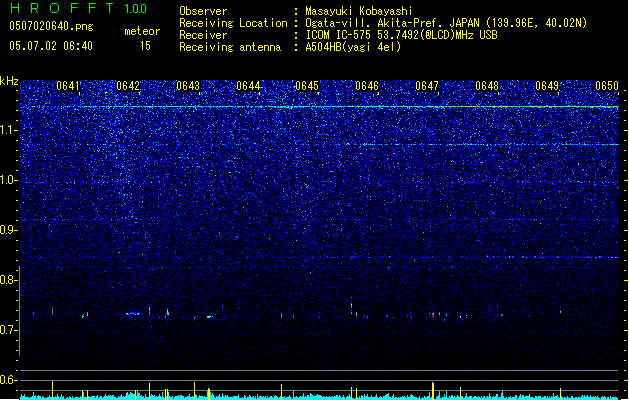Click the 0646 time marker
629x400 pixels.
(367, 86)
